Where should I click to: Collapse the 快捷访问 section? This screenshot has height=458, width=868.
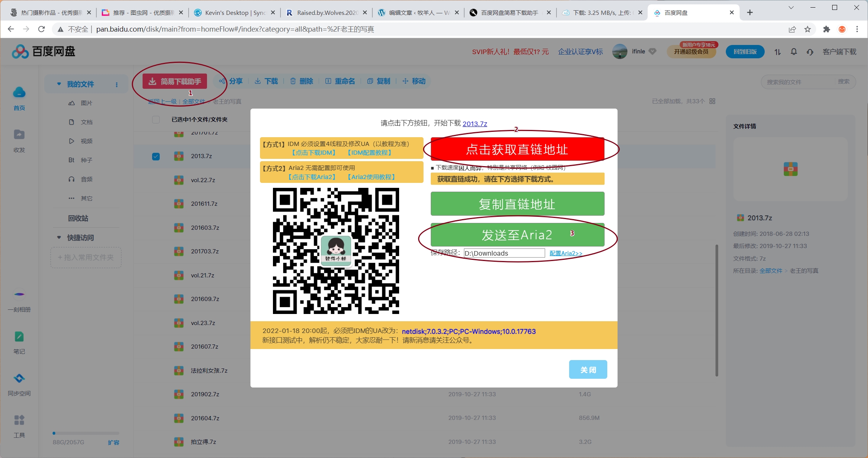(x=59, y=237)
